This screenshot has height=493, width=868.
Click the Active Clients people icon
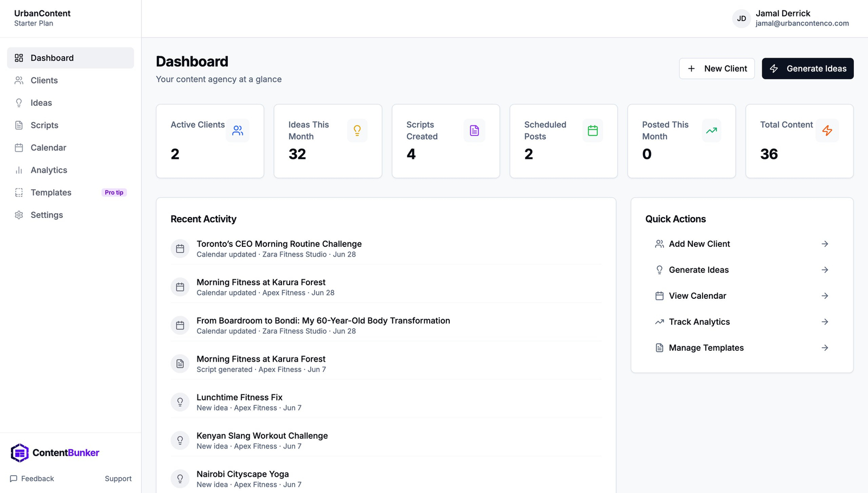[238, 131]
